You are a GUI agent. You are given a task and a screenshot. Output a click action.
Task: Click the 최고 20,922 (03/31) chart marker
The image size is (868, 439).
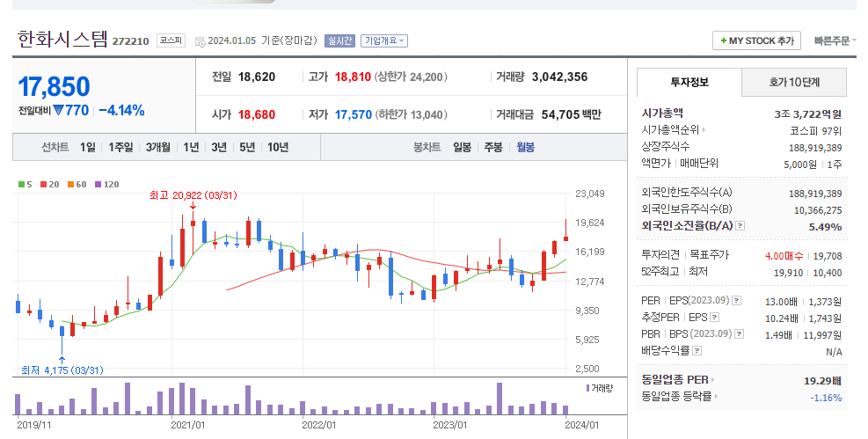(x=193, y=195)
